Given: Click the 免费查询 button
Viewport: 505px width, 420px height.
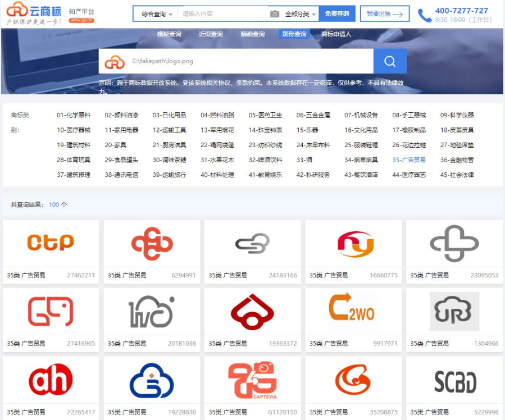Looking at the screenshot, I should tap(337, 13).
